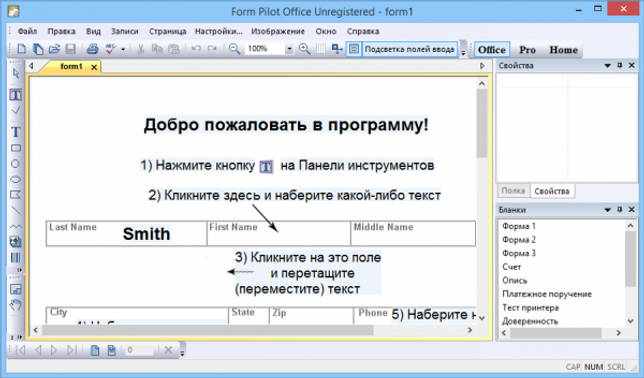Zoom out of the form
The image size is (644, 378).
pyautogui.click(x=234, y=49)
